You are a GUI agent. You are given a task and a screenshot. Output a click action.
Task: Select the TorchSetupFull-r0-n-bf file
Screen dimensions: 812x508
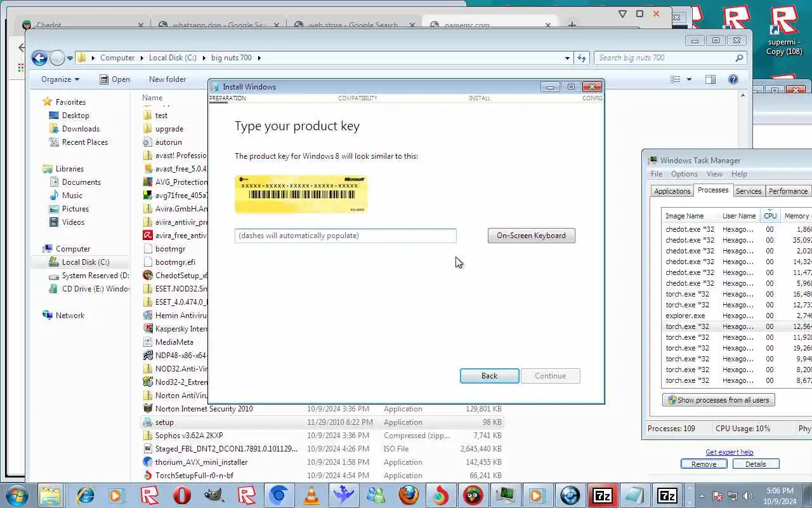pyautogui.click(x=194, y=476)
